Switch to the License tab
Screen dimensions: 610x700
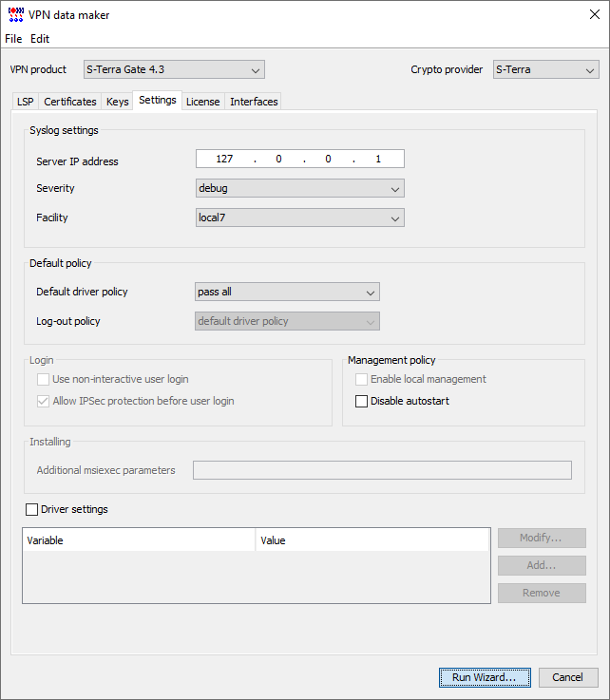pyautogui.click(x=202, y=102)
